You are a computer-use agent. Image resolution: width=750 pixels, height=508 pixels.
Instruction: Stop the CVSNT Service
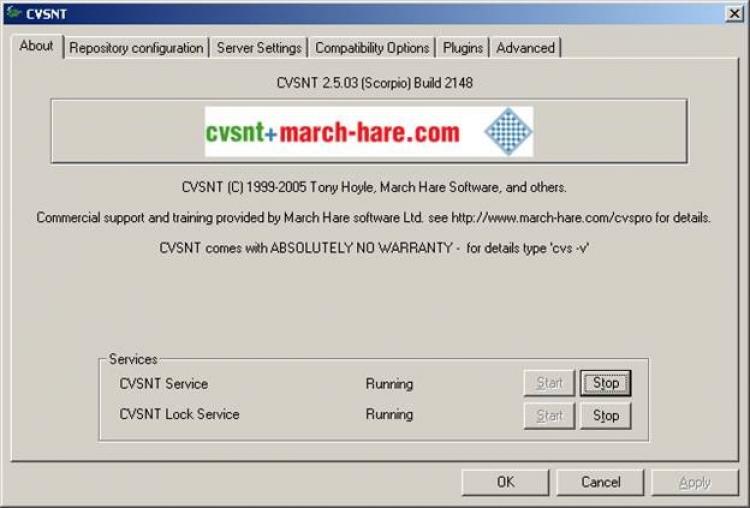[605, 383]
